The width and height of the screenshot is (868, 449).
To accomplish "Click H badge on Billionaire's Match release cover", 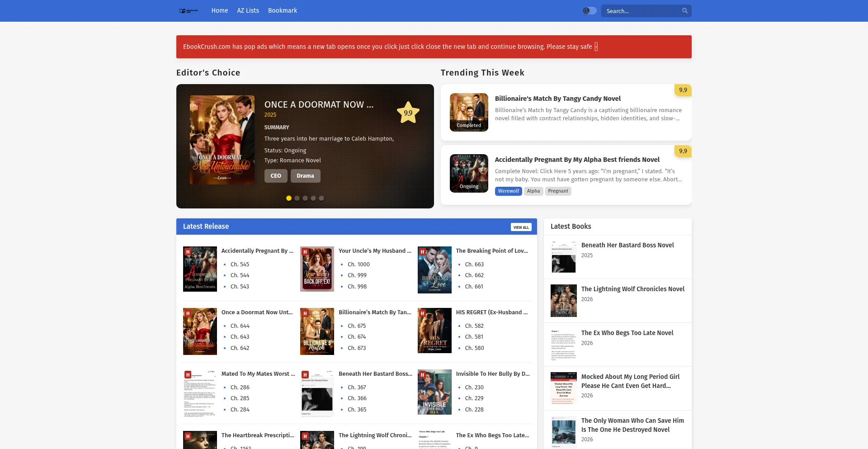I will (305, 313).
